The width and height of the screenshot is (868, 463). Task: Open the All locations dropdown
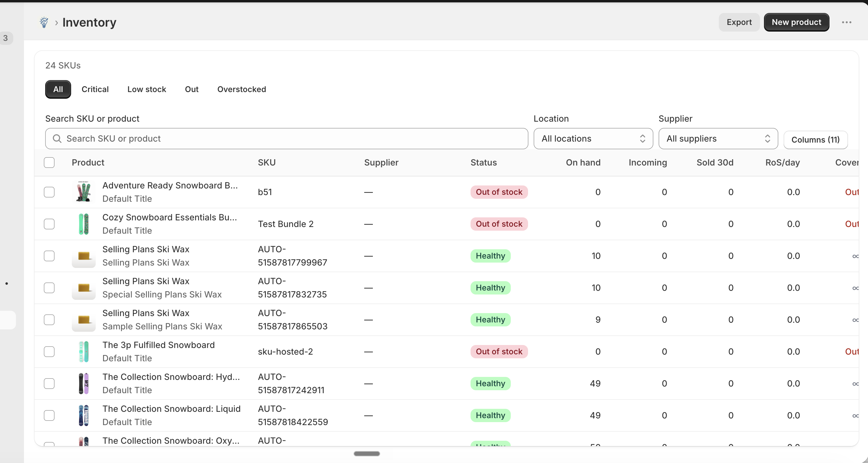click(593, 139)
